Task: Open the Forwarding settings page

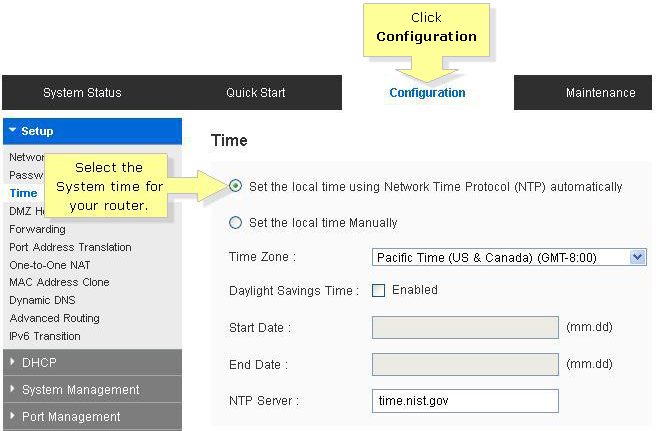Action: click(x=37, y=229)
